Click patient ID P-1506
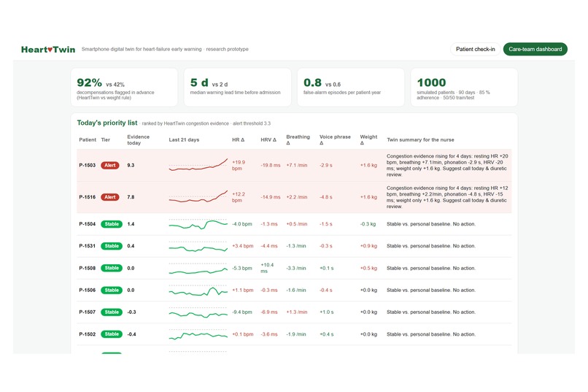The image size is (588, 392). click(x=88, y=291)
